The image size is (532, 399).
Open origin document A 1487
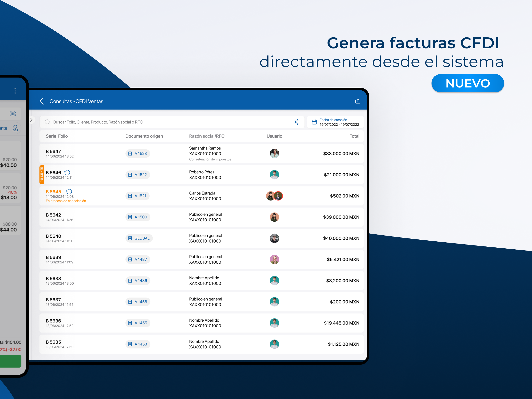[137, 260]
